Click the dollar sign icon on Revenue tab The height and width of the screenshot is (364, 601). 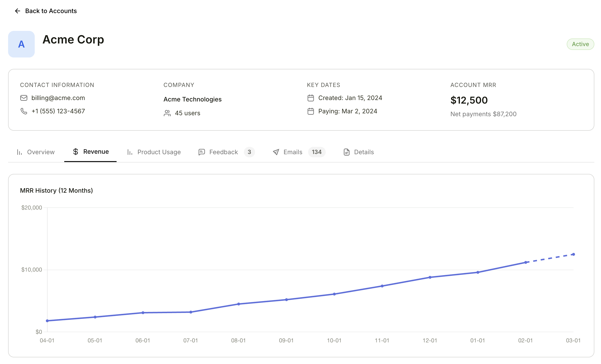[76, 152]
